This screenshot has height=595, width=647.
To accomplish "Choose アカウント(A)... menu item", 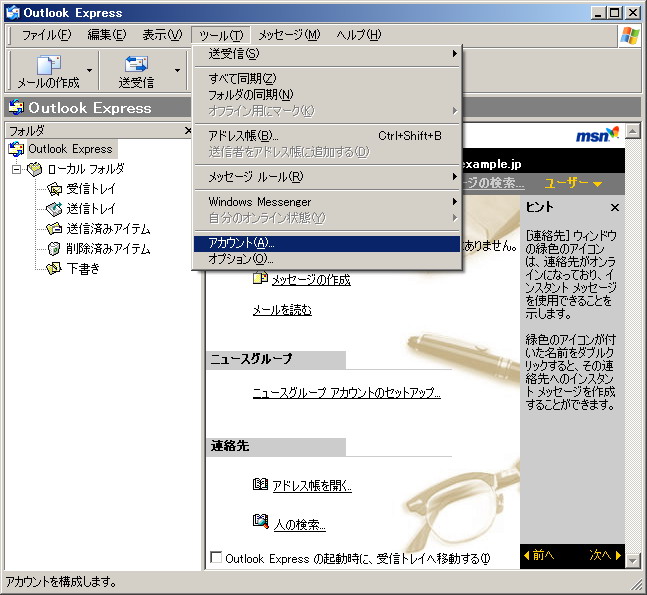I will pos(327,243).
